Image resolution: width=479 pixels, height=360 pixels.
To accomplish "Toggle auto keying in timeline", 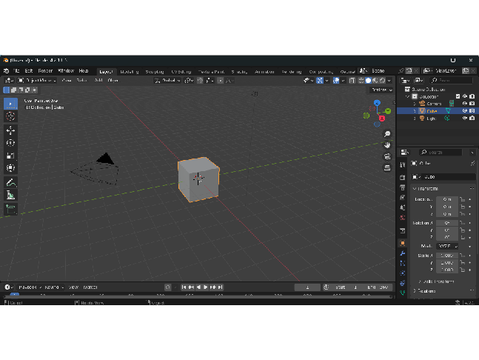I will [168, 287].
